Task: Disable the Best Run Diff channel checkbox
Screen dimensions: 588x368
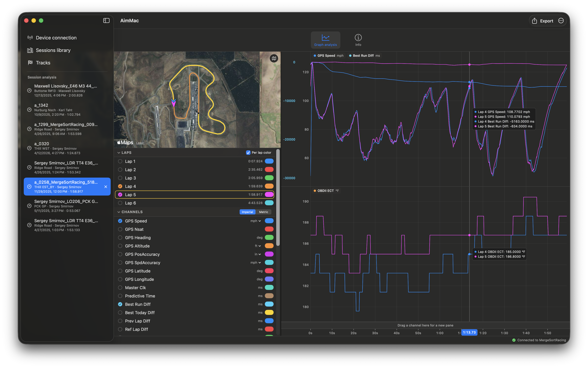Action: (x=120, y=304)
